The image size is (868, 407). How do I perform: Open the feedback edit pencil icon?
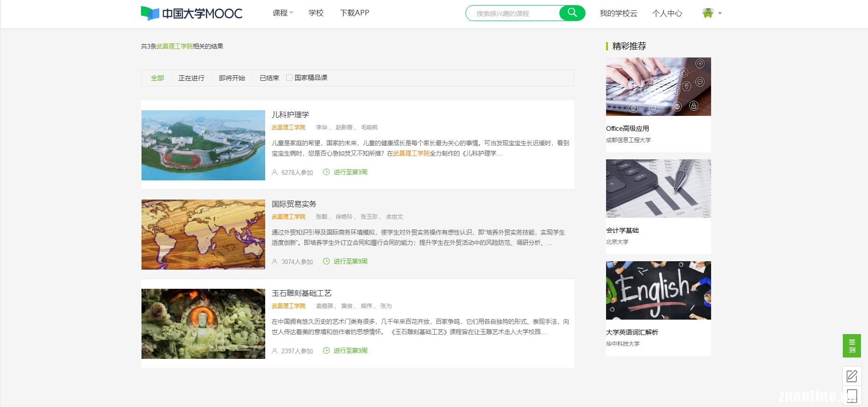coord(852,376)
